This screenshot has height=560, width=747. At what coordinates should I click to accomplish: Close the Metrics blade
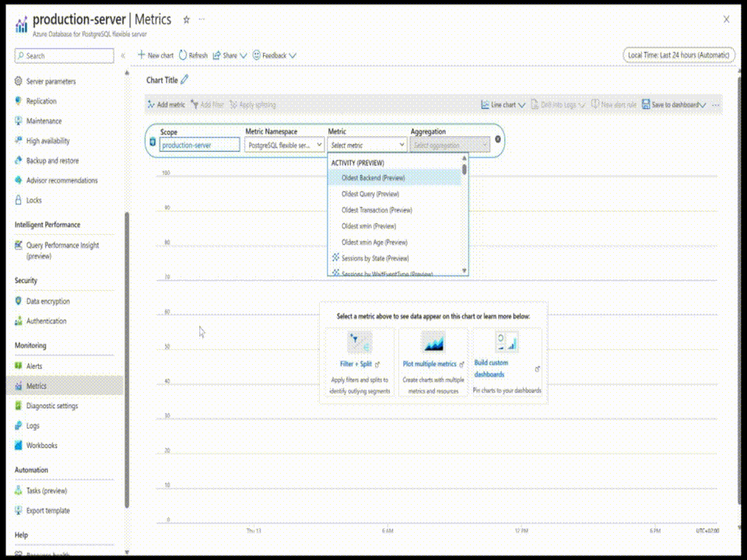(726, 19)
